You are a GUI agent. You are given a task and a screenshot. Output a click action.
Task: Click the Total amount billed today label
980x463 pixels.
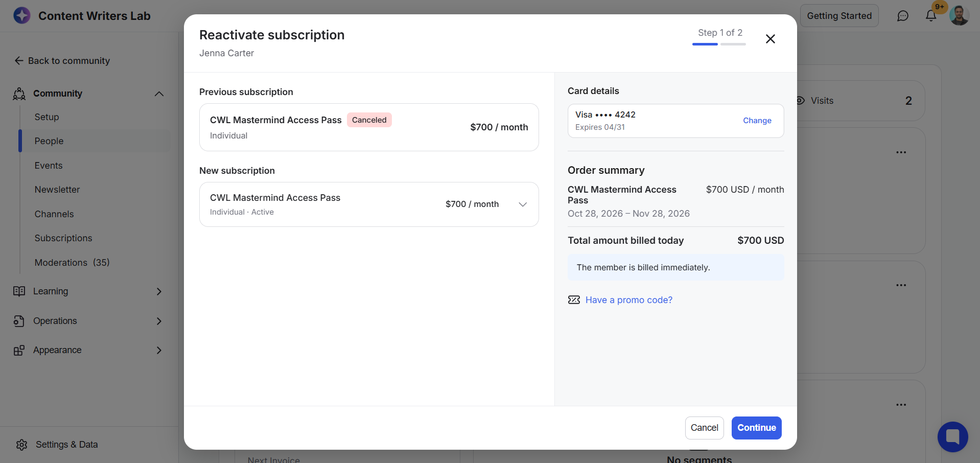[625, 241]
